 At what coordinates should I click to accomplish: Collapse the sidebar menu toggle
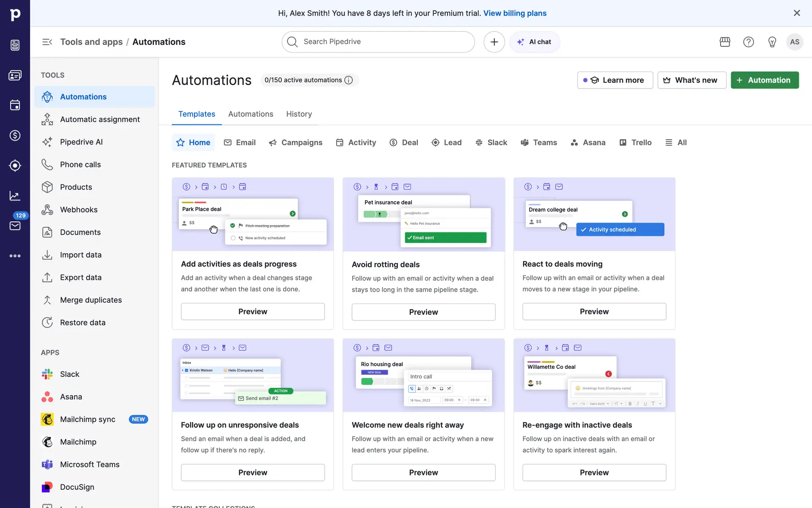coord(47,42)
